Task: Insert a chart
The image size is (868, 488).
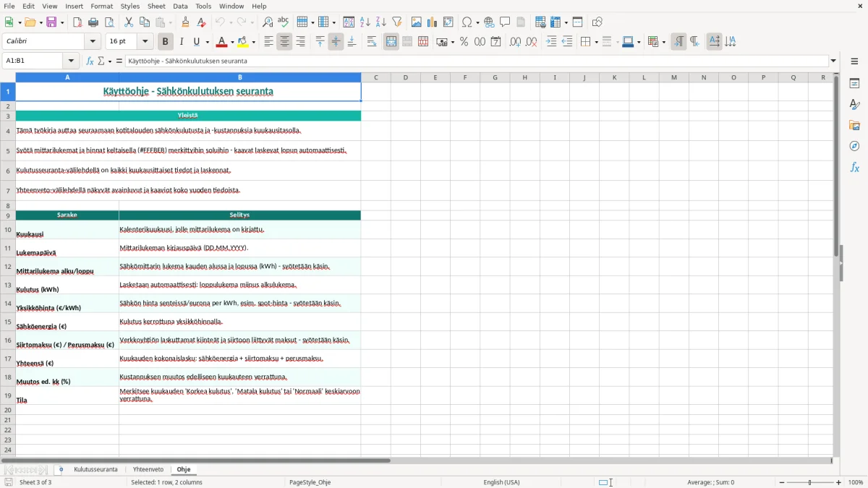Action: coord(433,22)
